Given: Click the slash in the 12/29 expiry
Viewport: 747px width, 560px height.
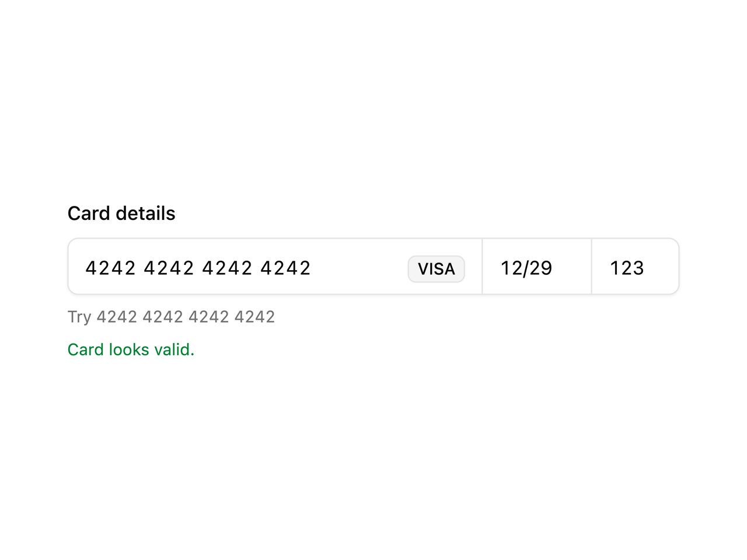Looking at the screenshot, I should coord(525,268).
